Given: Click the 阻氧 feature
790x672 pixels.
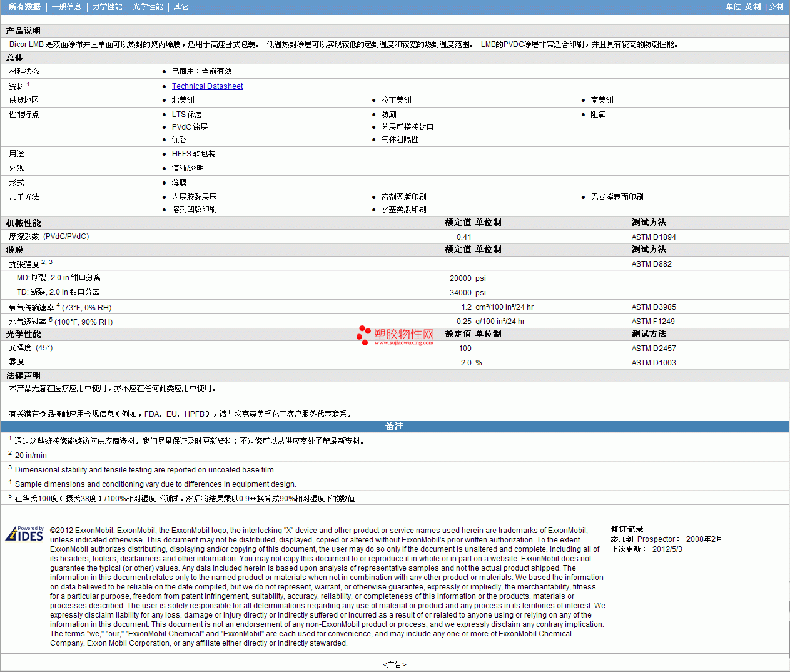Looking at the screenshot, I should [598, 115].
